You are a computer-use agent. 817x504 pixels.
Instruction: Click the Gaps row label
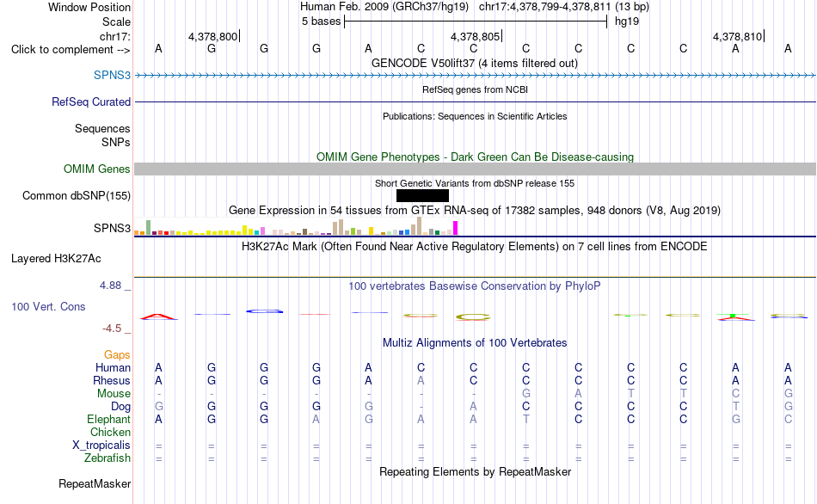tap(117, 354)
